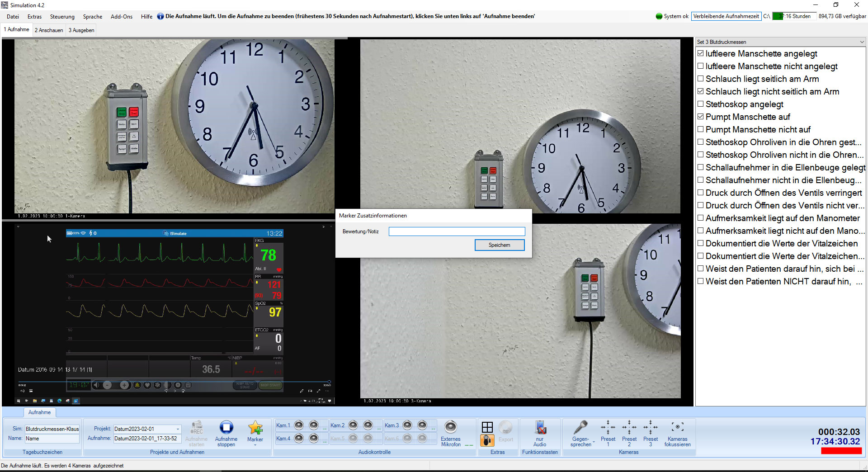868x472 pixels.
Task: Toggle the first Kam.2 speaker icon
Action: coord(353,425)
